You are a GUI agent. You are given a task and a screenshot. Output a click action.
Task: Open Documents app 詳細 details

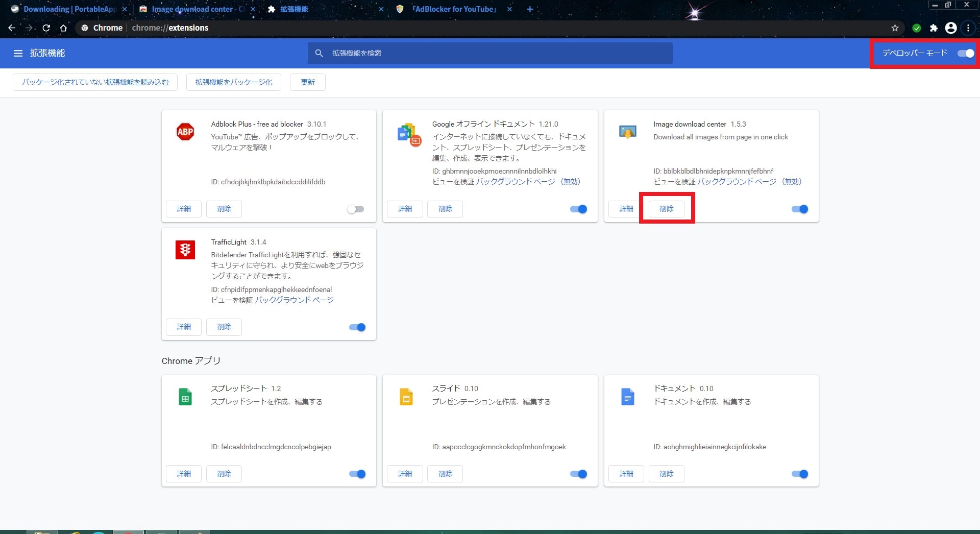tap(626, 474)
